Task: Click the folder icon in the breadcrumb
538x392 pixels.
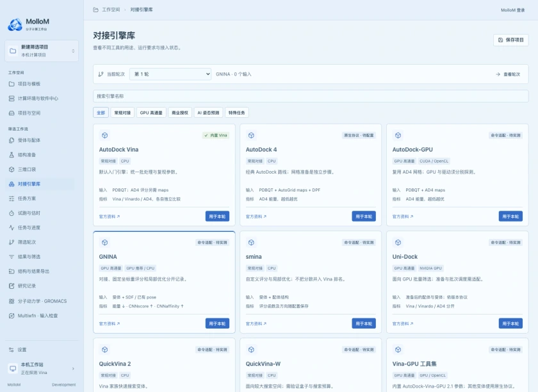Action: [95, 10]
